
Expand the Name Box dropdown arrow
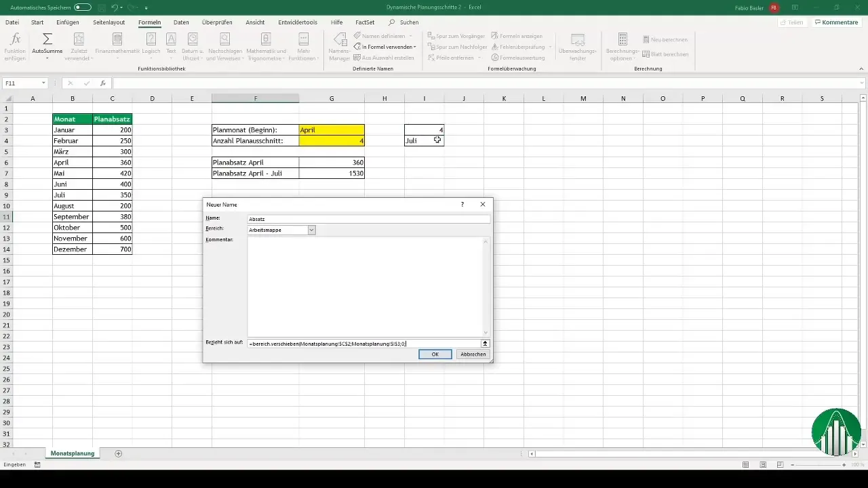coord(43,83)
